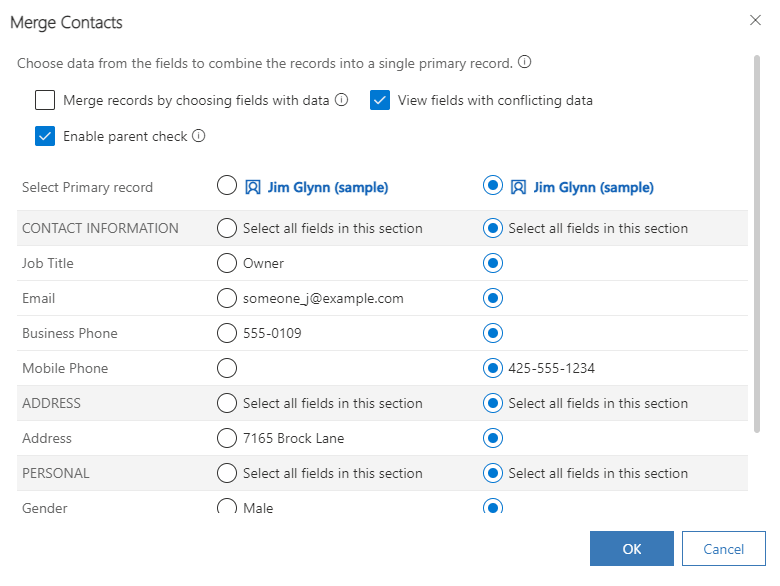
Task: Choose 7165 Brock Lane as Address
Action: 227,438
